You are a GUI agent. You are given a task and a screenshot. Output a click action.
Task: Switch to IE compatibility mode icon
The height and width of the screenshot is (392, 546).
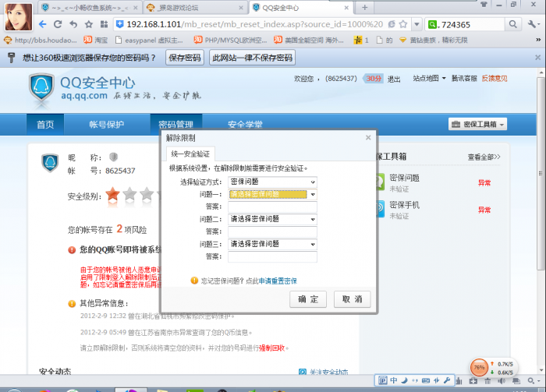click(392, 24)
